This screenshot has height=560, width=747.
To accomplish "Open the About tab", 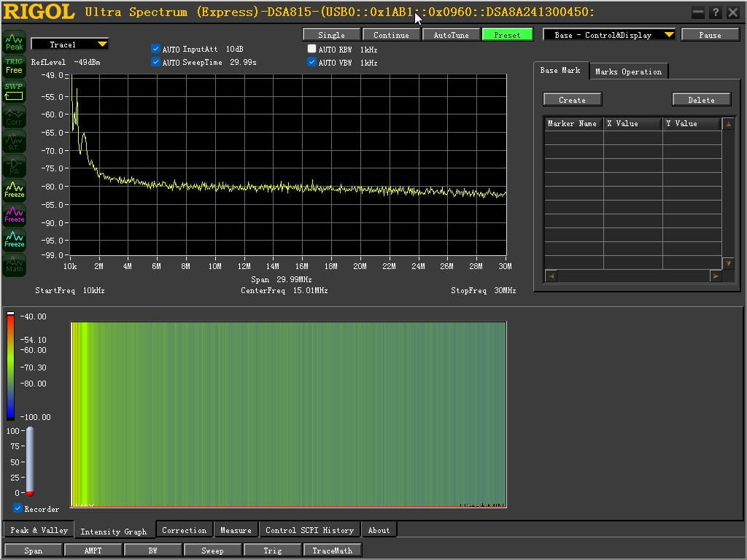I will pos(379,530).
